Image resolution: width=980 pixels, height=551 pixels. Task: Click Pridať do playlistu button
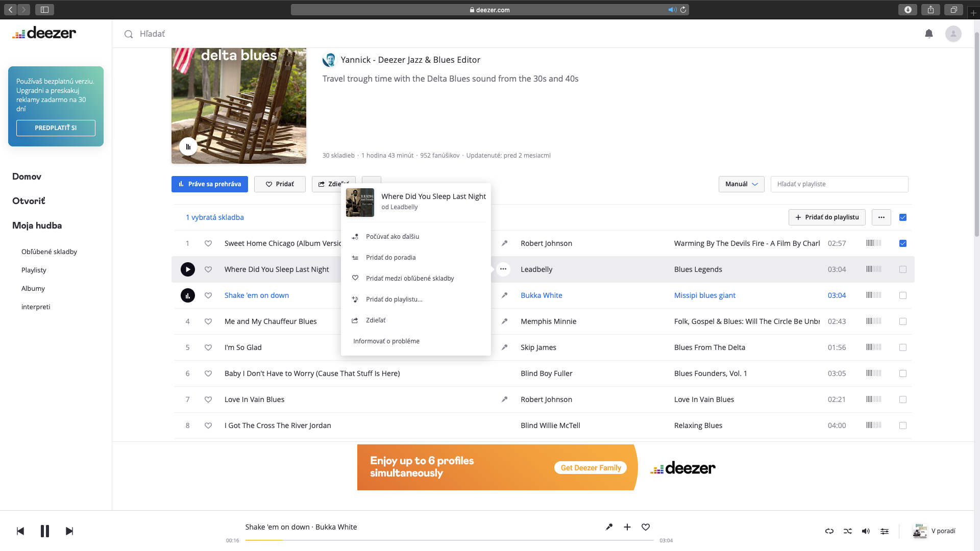[827, 217]
